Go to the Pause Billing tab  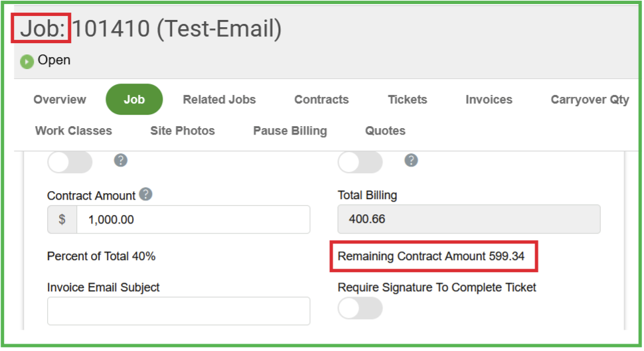coord(290,131)
